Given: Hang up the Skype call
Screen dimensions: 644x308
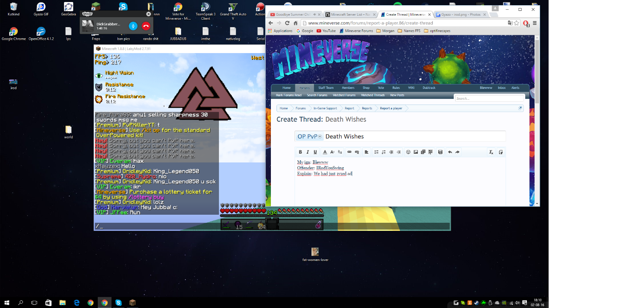Looking at the screenshot, I should [146, 26].
